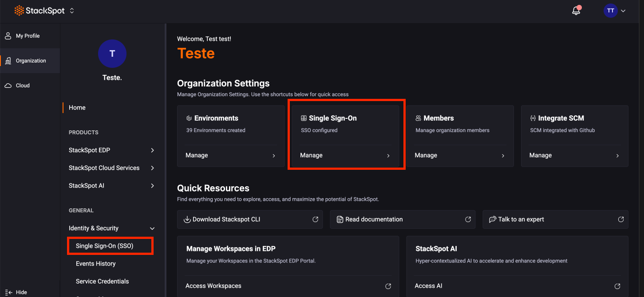The height and width of the screenshot is (297, 644).
Task: Click the Access Workspaces link
Action: click(x=213, y=286)
